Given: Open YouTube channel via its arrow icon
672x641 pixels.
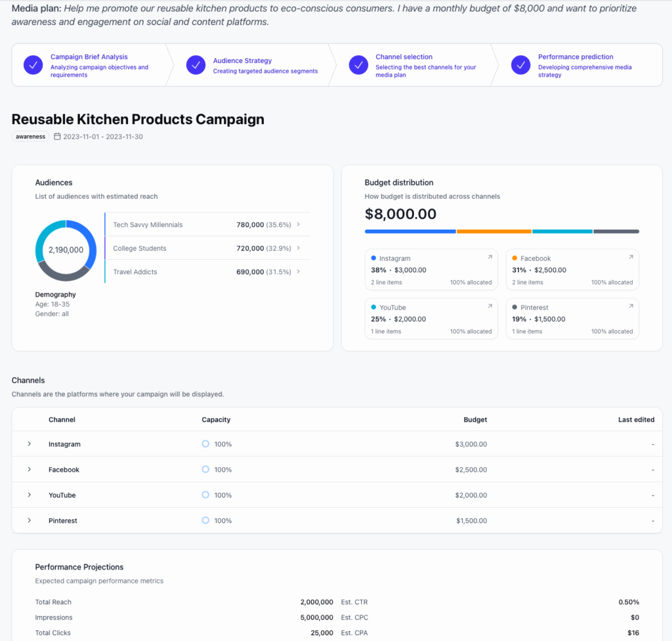Looking at the screenshot, I should click(488, 306).
